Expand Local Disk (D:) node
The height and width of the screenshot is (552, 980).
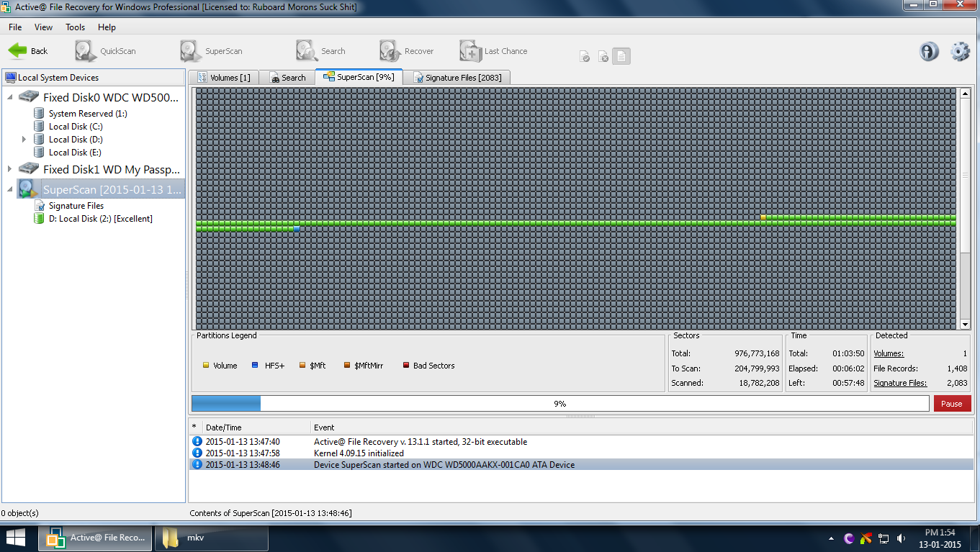point(24,140)
